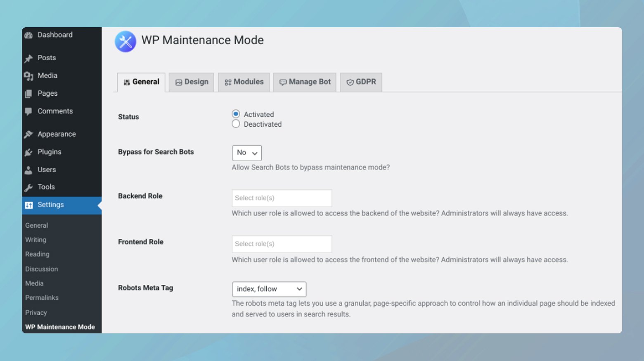
Task: Click the image icon on Design tab
Action: coord(179,83)
